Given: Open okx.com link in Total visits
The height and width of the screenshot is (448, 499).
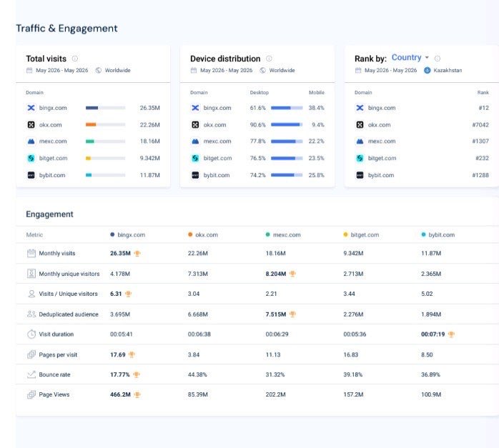Looking at the screenshot, I should pyautogui.click(x=50, y=124).
